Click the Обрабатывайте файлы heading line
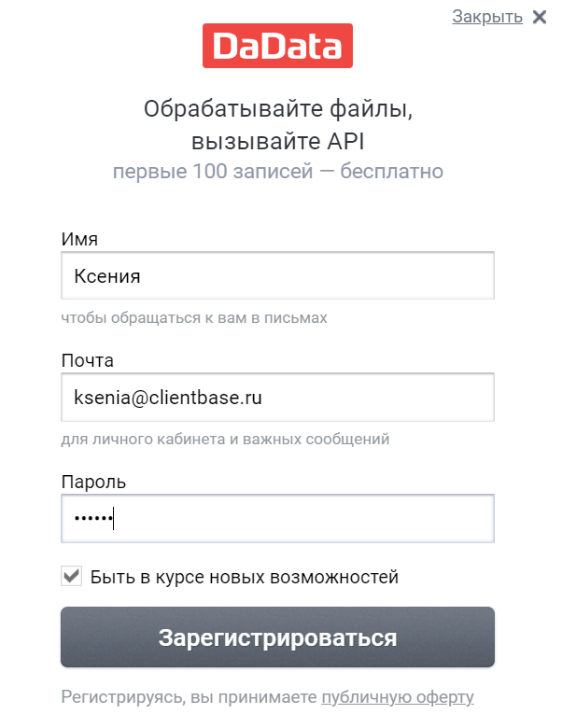 pos(277,109)
